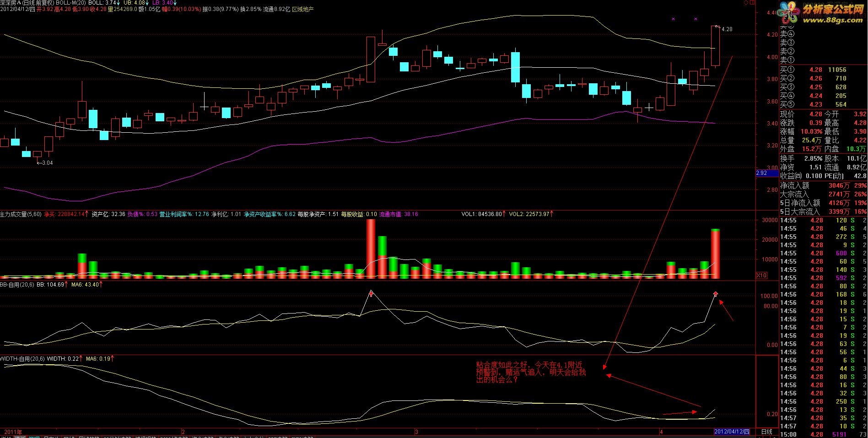Select the month 4 timeline marker
868x438 pixels.
[662, 432]
